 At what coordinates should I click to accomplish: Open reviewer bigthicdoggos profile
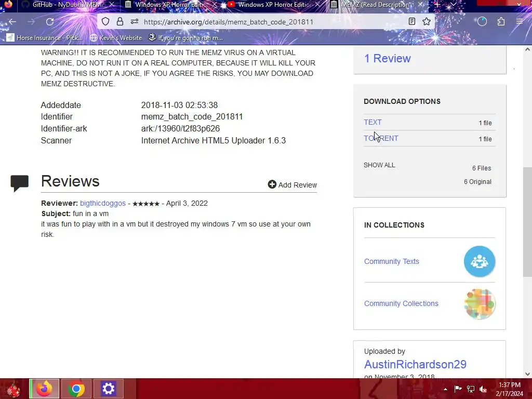[x=103, y=203]
